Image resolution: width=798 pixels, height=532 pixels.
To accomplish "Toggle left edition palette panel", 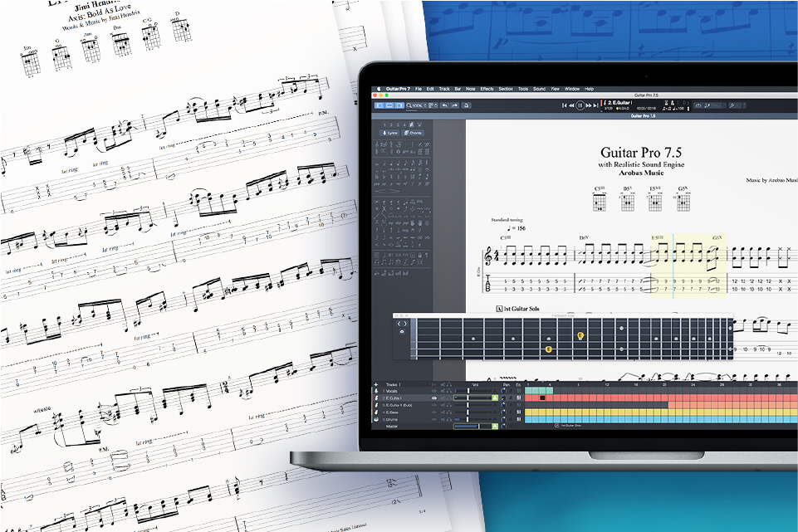I will tap(379, 105).
